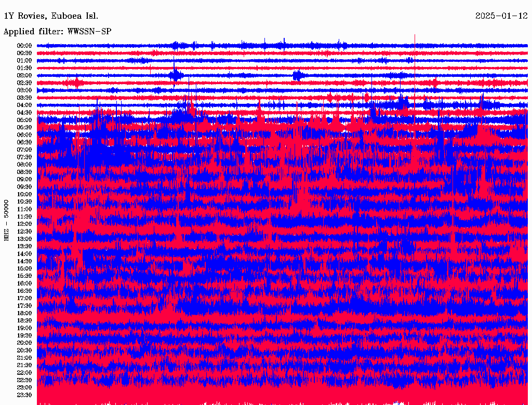Image resolution: width=532 pixels, height=405 pixels.
Task: Click the station title 1Y Rovies, Euboea Isl.
Action: coord(51,16)
